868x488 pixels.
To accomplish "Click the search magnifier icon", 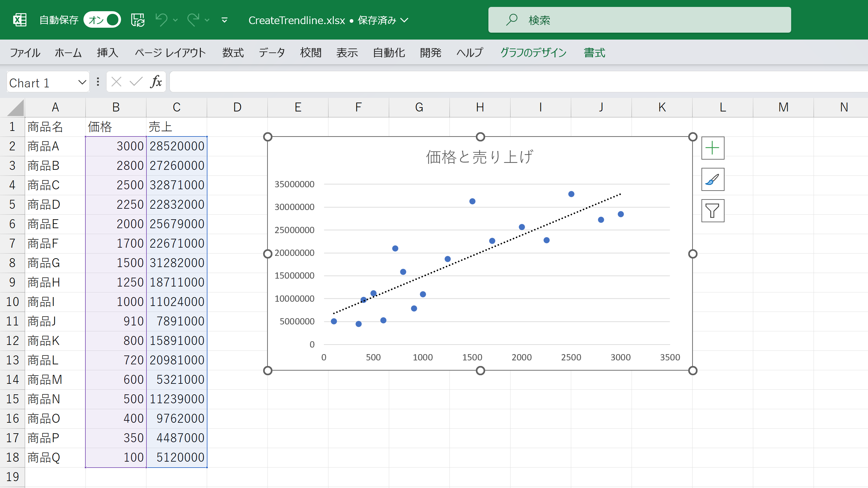I will pyautogui.click(x=511, y=20).
